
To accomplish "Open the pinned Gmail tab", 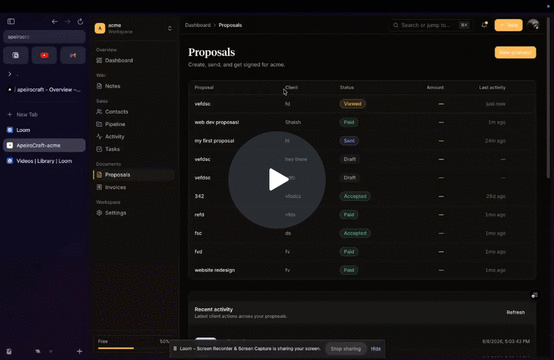I will pyautogui.click(x=73, y=55).
